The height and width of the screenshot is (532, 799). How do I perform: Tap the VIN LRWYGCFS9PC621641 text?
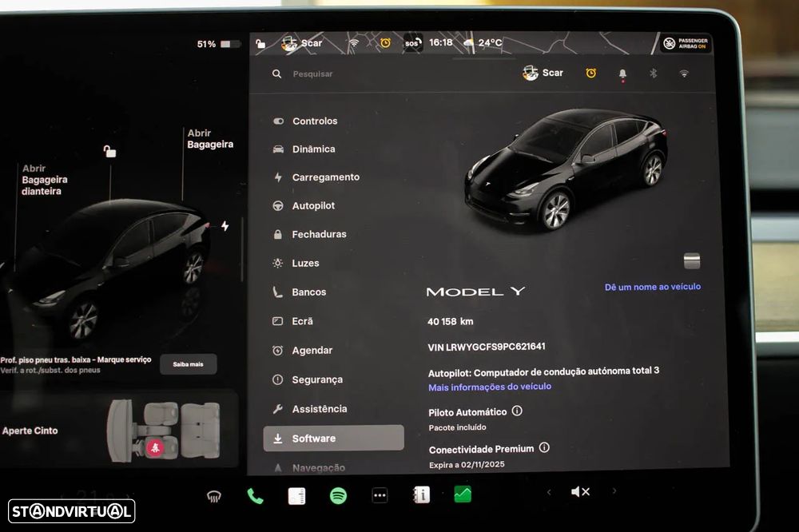487,347
